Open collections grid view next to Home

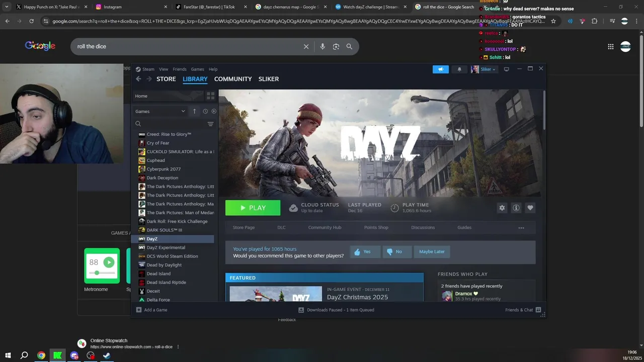pyautogui.click(x=210, y=96)
